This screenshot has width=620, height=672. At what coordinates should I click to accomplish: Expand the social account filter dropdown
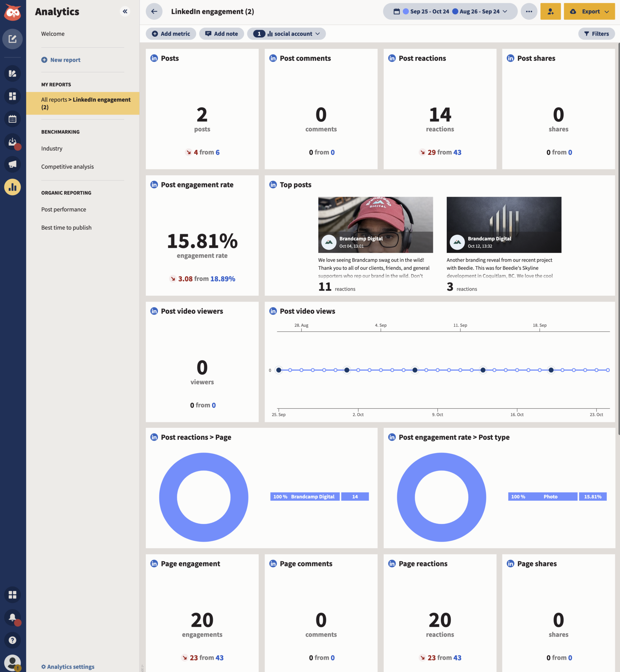(287, 33)
